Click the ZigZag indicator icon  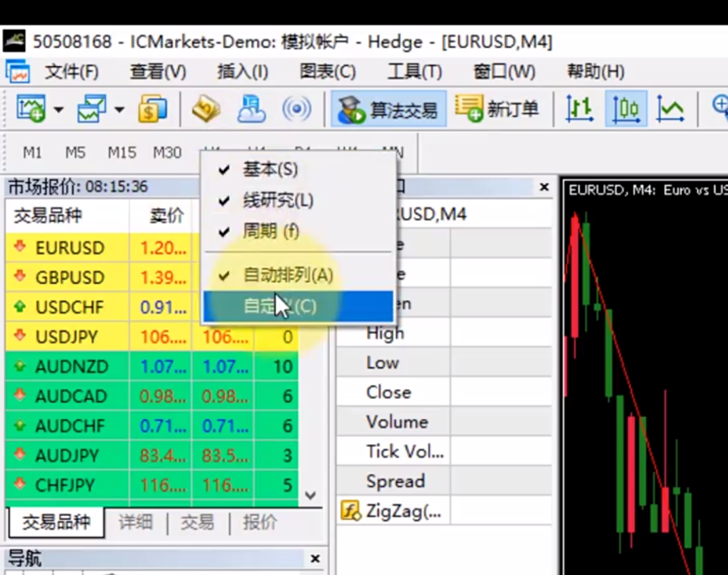click(351, 511)
